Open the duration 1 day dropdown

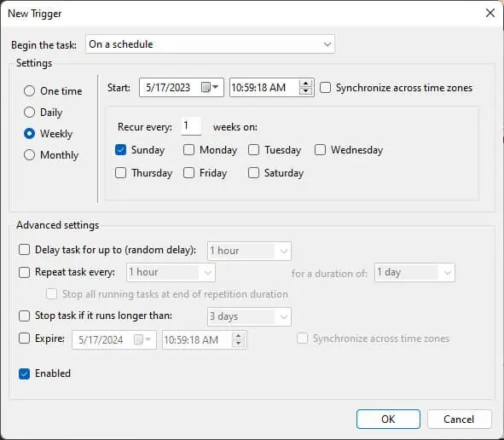click(414, 273)
